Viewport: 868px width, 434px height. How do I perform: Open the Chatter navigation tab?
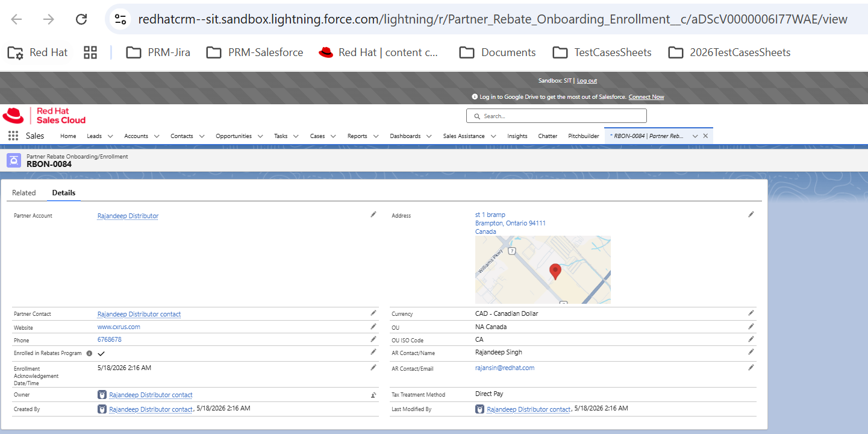point(548,136)
